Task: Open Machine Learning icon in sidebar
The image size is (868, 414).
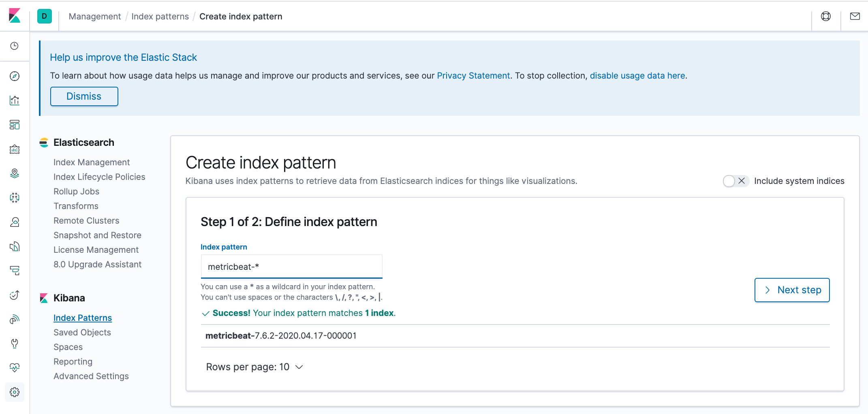Action: coord(15,198)
